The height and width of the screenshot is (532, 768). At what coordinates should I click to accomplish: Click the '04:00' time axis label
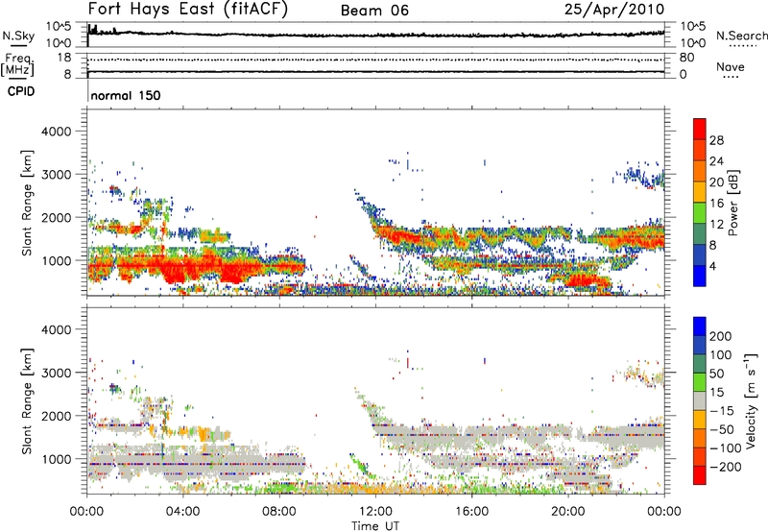[182, 512]
